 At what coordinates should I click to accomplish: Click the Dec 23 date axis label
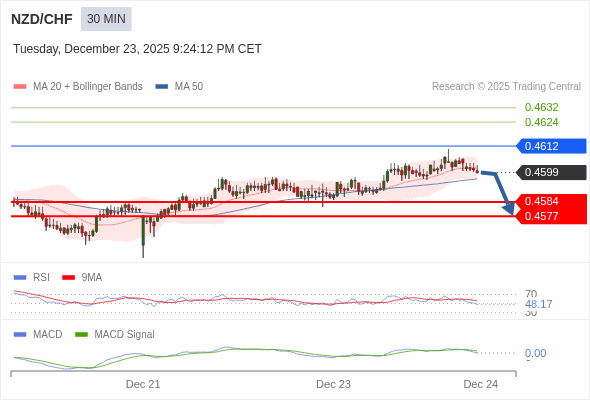click(333, 384)
